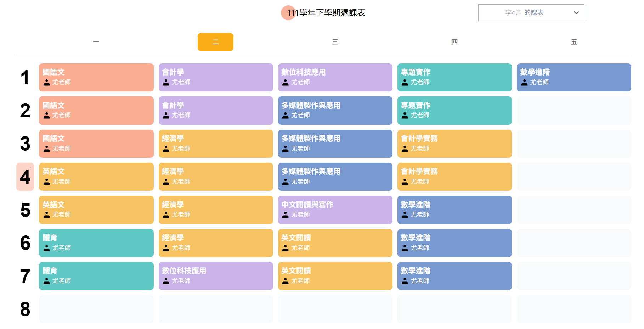Click teacher icon in Monday period 1 國語文
Viewport: 644px width, 329px height.
coord(46,83)
